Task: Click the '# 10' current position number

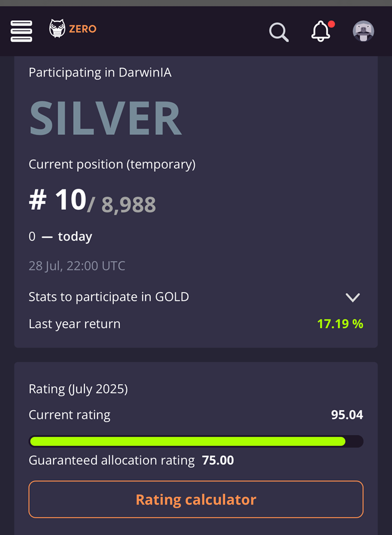Action: coord(58,200)
